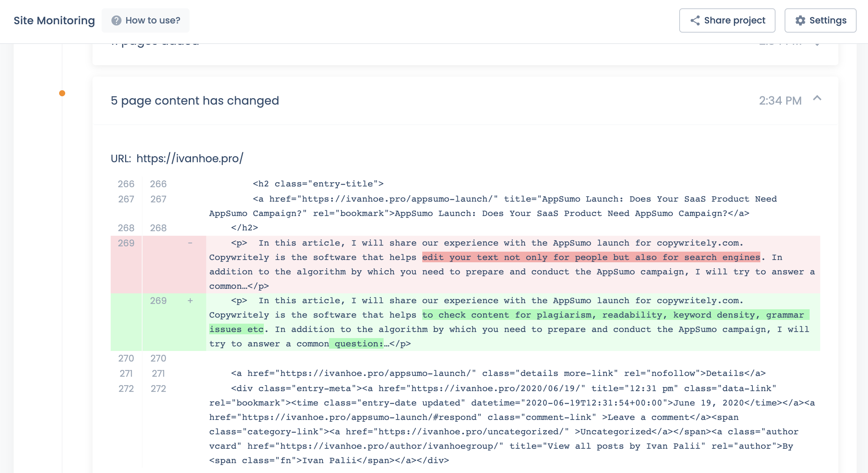Click left line number 266
This screenshot has width=868, height=473.
[126, 184]
